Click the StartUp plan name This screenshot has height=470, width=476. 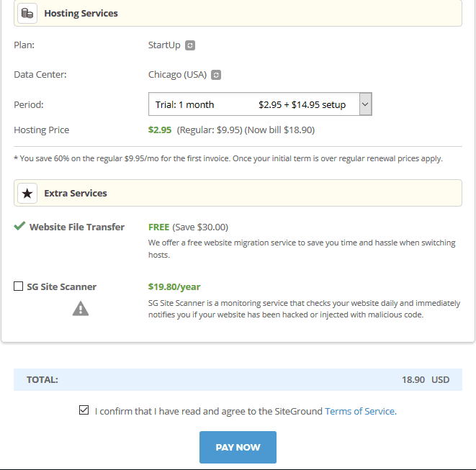click(164, 45)
